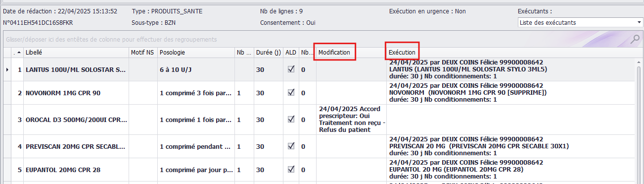This screenshot has width=644, height=184.
Task: Toggle ALD checkbox for LANTUS row
Action: [x=291, y=69]
